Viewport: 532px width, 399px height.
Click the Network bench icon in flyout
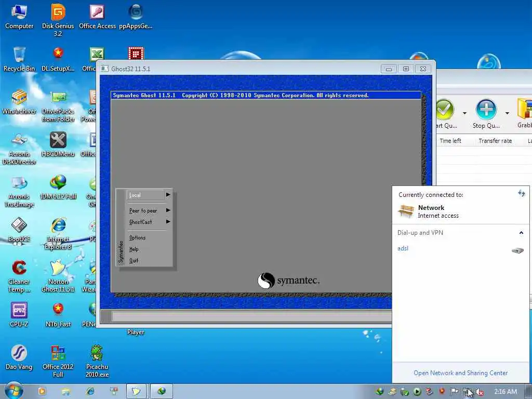pyautogui.click(x=406, y=211)
